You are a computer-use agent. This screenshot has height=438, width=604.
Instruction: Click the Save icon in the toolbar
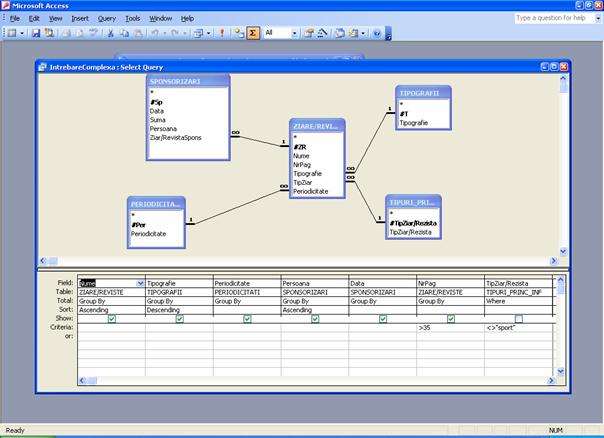36,33
